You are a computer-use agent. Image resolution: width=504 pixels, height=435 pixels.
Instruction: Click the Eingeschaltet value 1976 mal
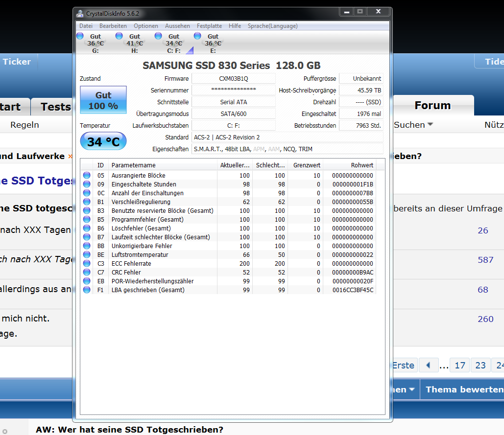(361, 114)
